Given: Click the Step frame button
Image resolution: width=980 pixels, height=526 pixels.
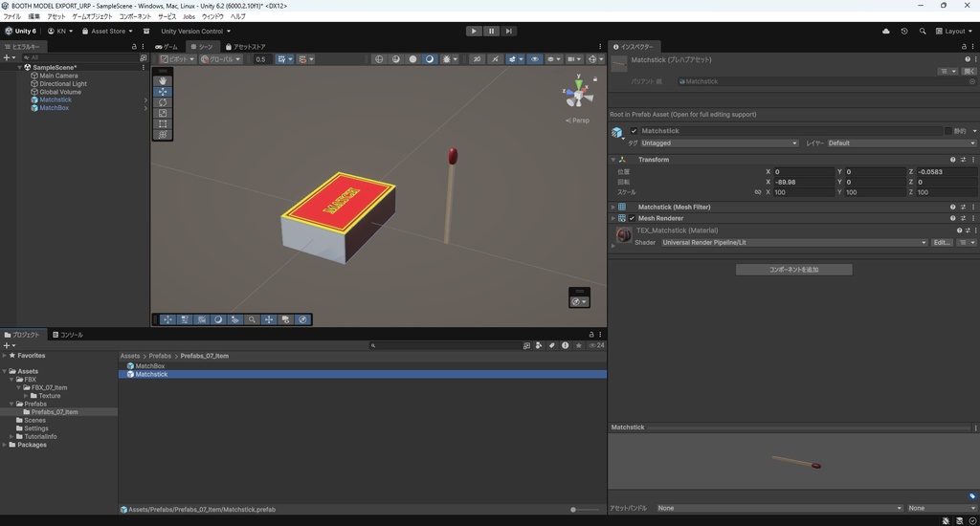Looking at the screenshot, I should [x=509, y=32].
